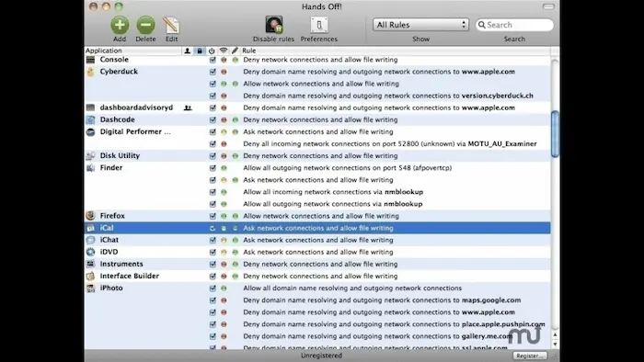Screen dimensions: 644x362
Task: Open the All Rules show dropdown
Action: (x=420, y=25)
